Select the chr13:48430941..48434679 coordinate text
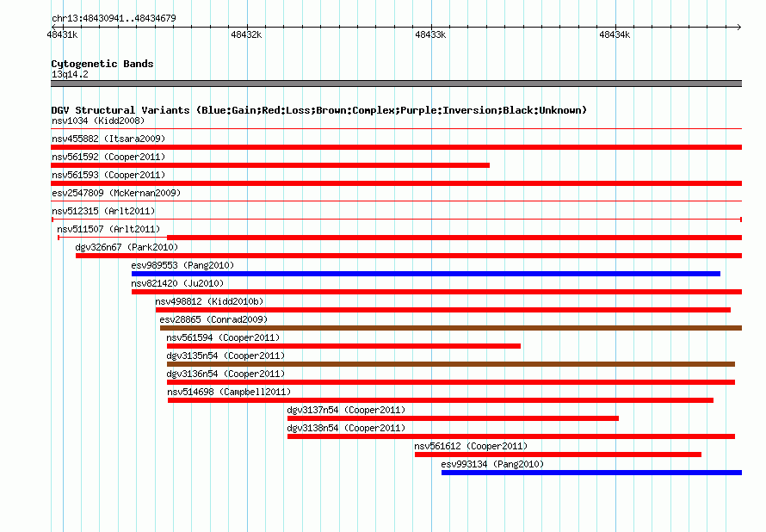Viewport: 766px width, 532px height. [x=114, y=18]
